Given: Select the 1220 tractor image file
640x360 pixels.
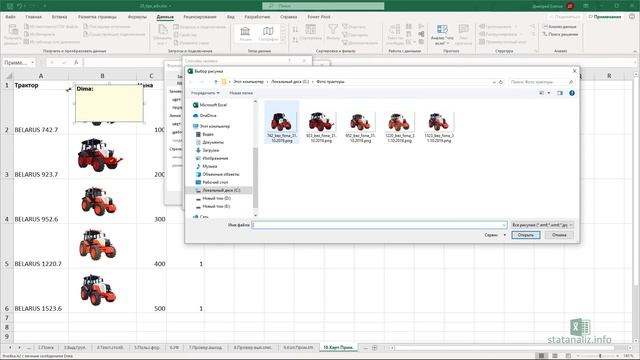Looking at the screenshot, I should click(399, 127).
